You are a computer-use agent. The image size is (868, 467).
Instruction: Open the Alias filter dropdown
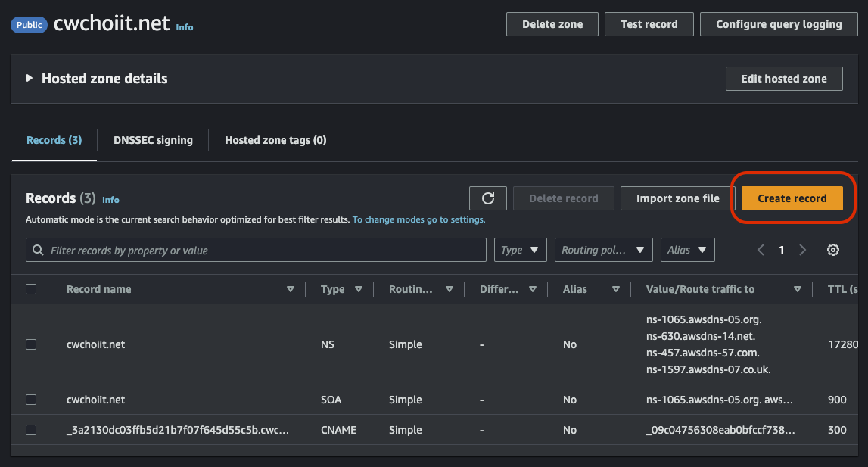pyautogui.click(x=687, y=250)
